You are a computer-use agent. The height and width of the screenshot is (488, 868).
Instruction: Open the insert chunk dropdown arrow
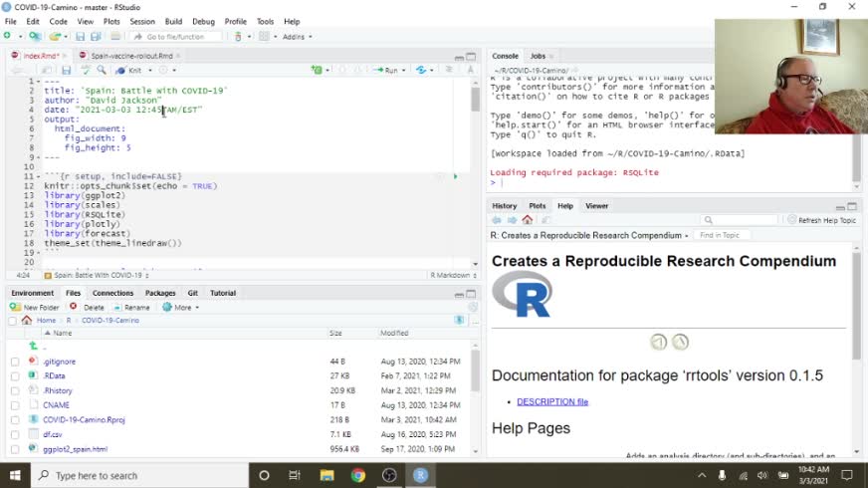(x=327, y=71)
